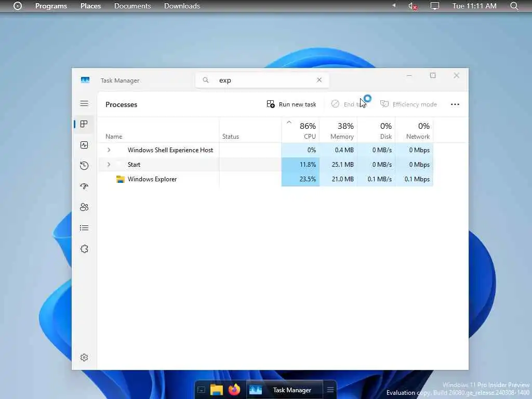Open the Programs menu in top panel
The height and width of the screenshot is (399, 532).
click(x=51, y=6)
